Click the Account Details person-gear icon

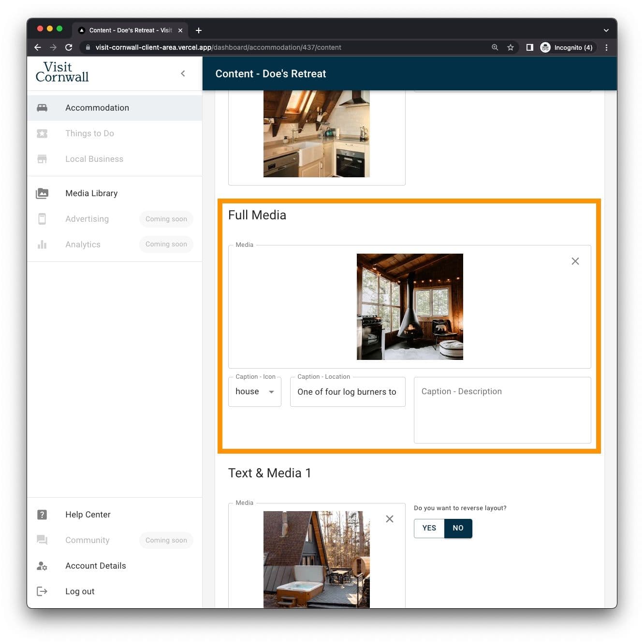click(42, 566)
